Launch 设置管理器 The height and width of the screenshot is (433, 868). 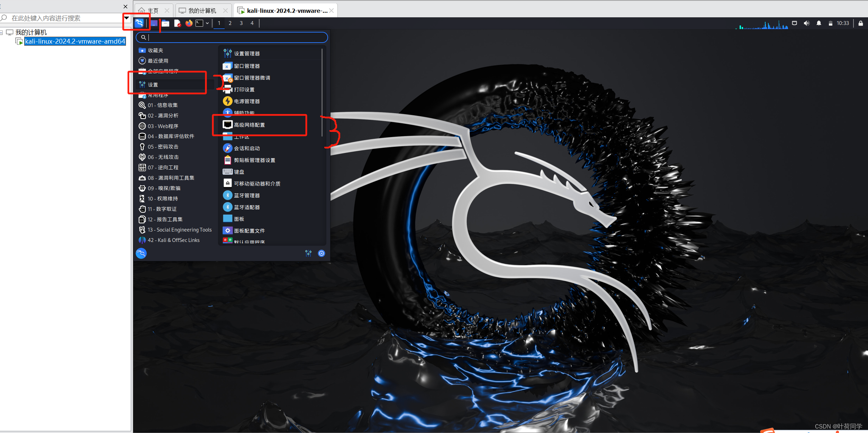271,54
